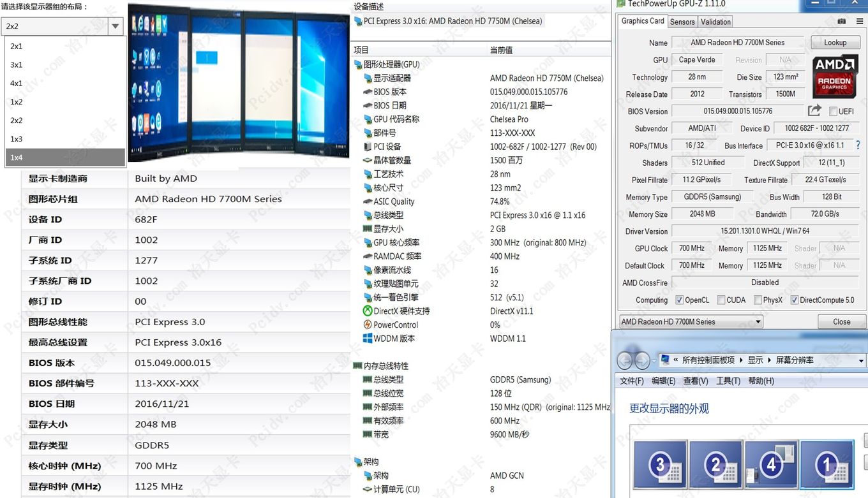Viewport: 868px width, 498px height.
Task: Click the Close button in GPU-Z
Action: (x=841, y=322)
